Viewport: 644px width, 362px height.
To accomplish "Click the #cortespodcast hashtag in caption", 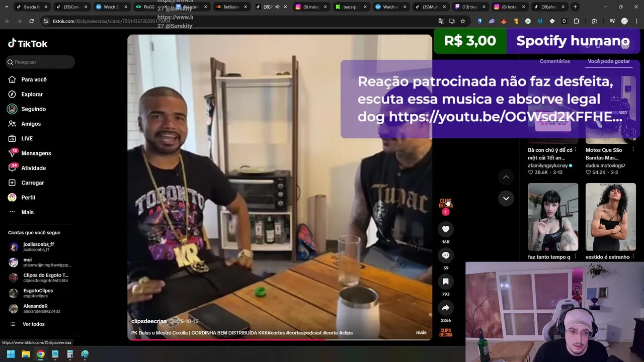I will click(x=304, y=333).
